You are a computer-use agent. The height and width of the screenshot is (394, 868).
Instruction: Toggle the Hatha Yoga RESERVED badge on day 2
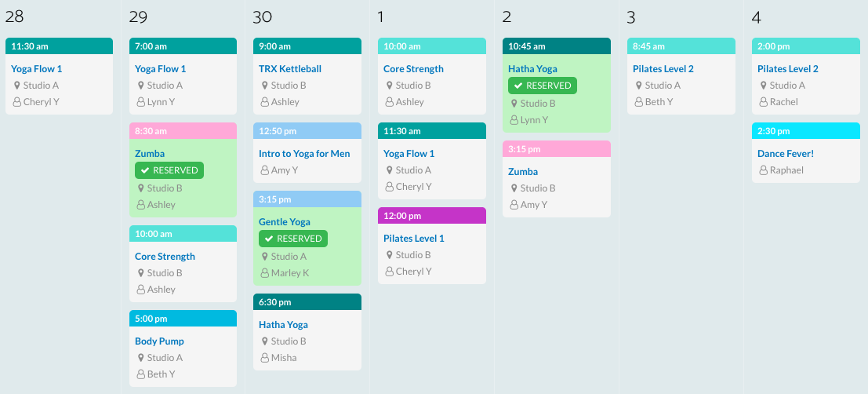(x=542, y=86)
